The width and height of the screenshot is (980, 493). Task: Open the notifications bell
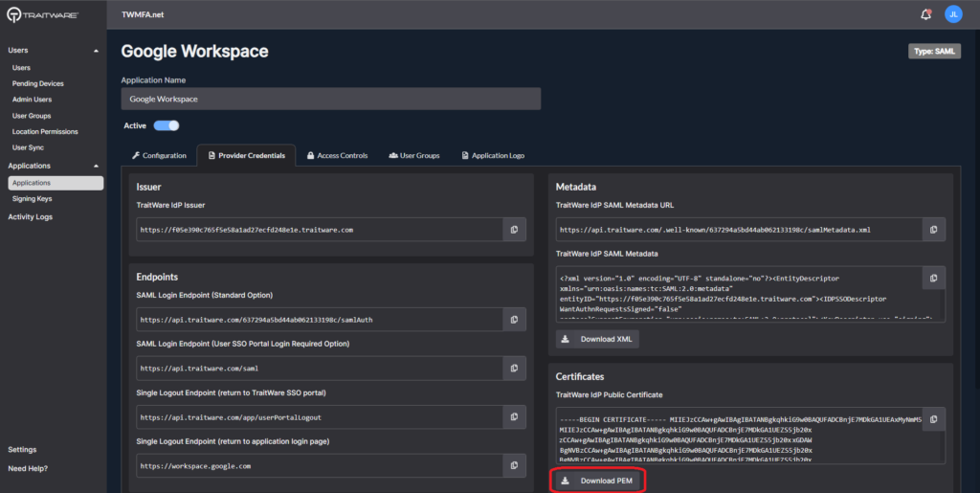(x=925, y=14)
